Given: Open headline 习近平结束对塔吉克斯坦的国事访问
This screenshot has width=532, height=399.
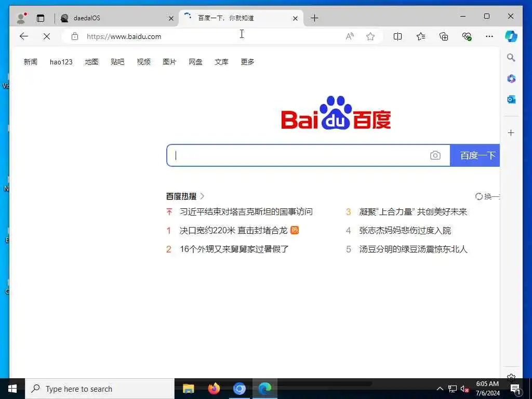Looking at the screenshot, I should pyautogui.click(x=246, y=212).
